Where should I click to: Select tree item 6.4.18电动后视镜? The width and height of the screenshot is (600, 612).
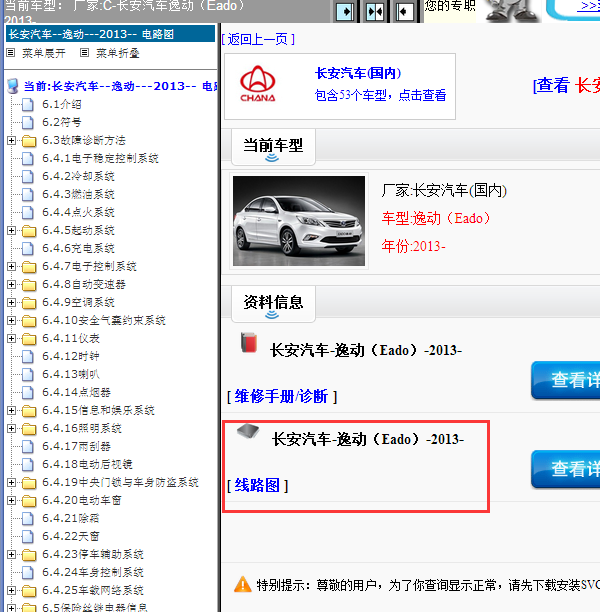(87, 464)
